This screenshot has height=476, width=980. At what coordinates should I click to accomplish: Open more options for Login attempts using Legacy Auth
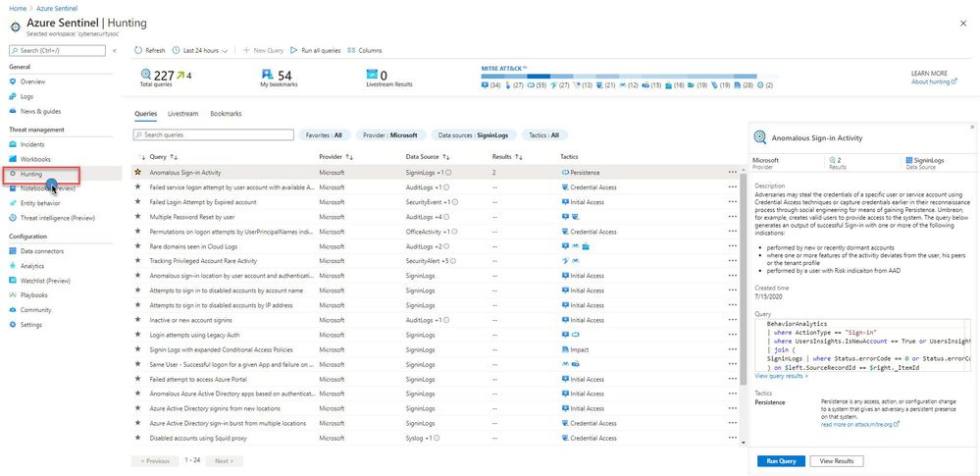732,336
